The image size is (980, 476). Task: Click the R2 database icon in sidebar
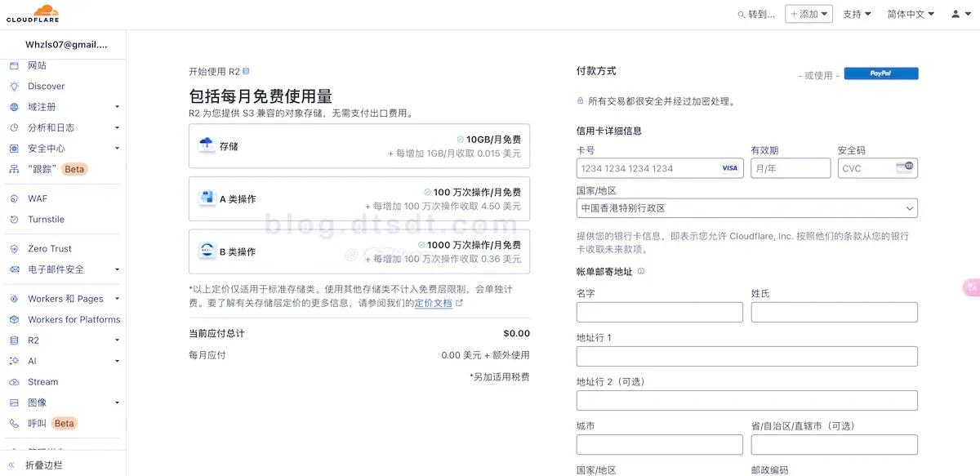(x=14, y=340)
